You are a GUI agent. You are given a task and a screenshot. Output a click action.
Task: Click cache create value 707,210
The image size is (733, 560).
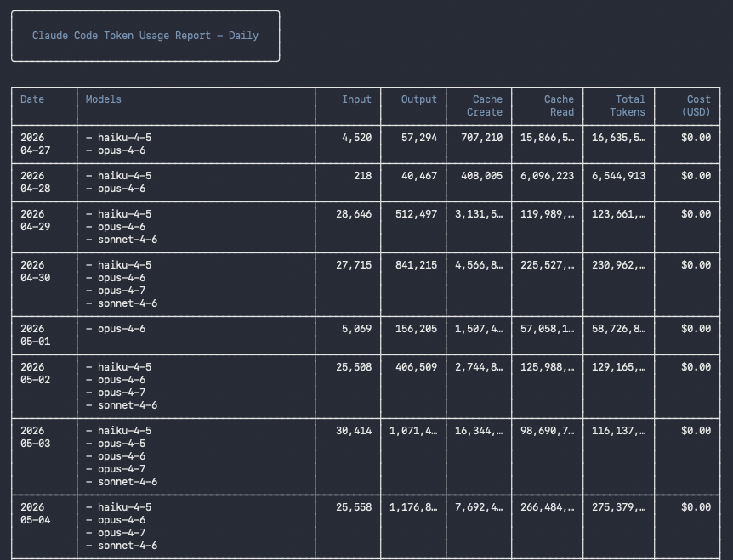pyautogui.click(x=481, y=138)
